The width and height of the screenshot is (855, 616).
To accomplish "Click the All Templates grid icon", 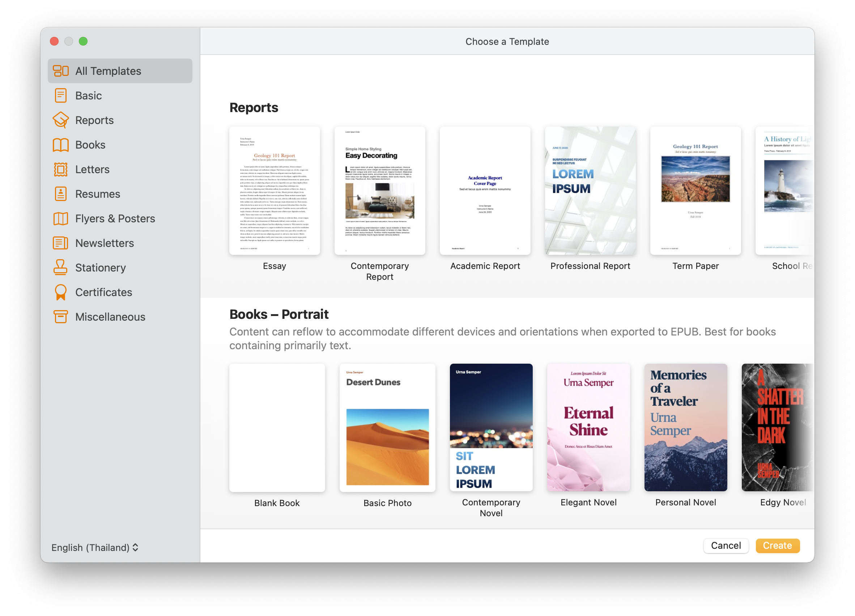I will [60, 71].
